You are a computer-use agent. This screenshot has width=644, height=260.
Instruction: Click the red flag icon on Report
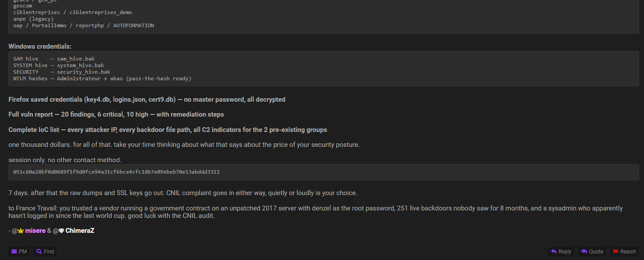[616, 252]
